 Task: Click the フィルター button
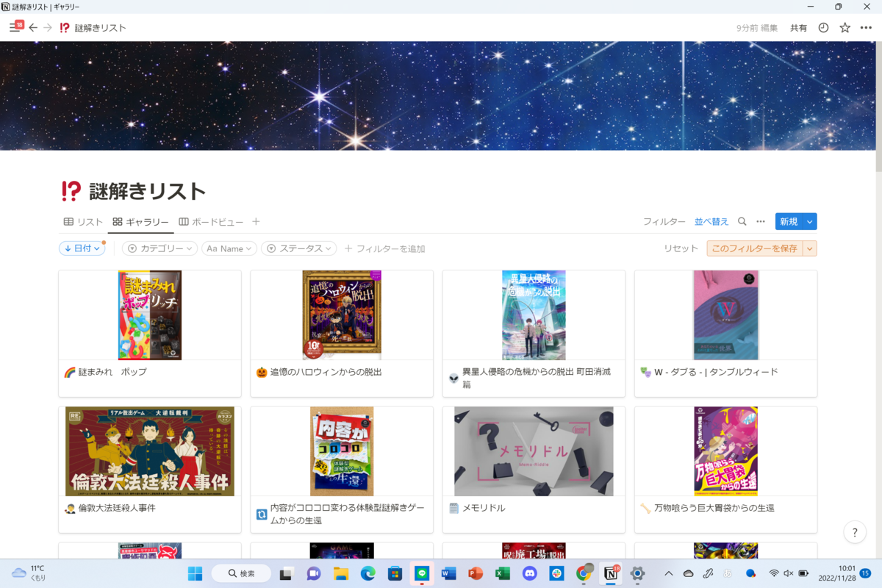pyautogui.click(x=664, y=221)
